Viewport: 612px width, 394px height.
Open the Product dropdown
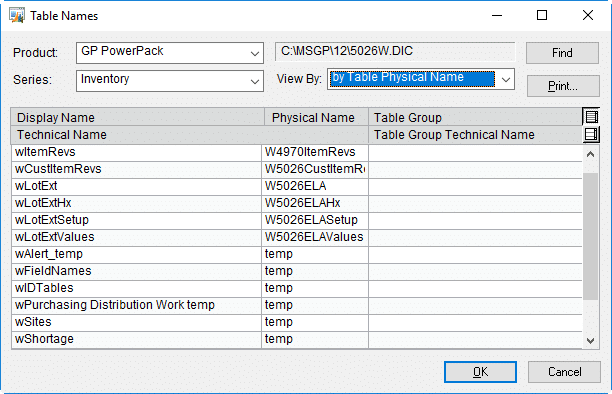point(170,53)
